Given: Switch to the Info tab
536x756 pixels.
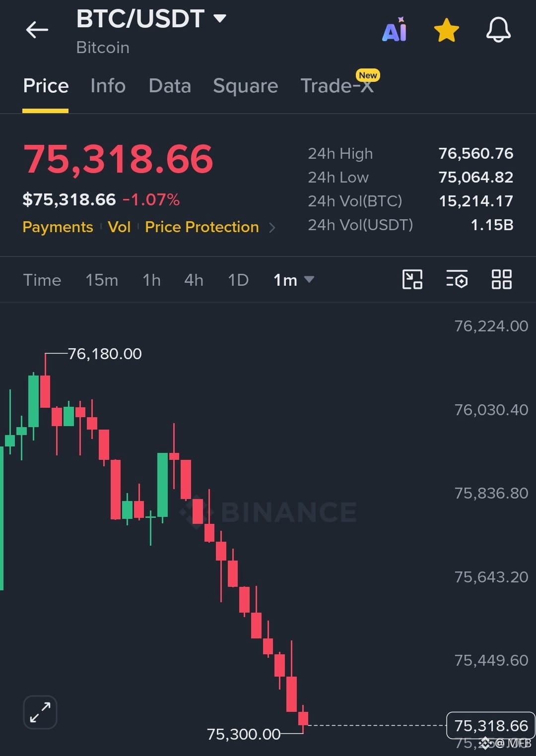Looking at the screenshot, I should click(x=108, y=86).
